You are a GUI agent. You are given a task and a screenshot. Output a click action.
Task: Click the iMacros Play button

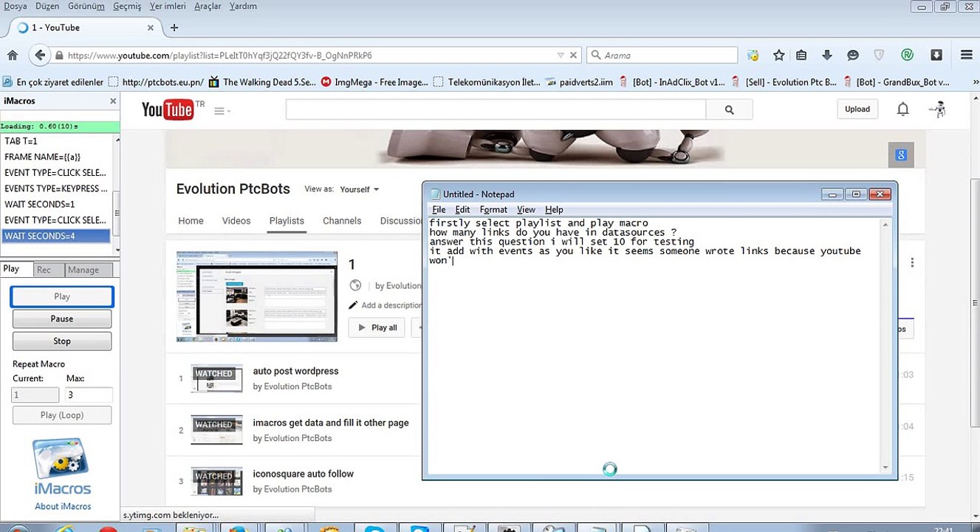pyautogui.click(x=62, y=296)
